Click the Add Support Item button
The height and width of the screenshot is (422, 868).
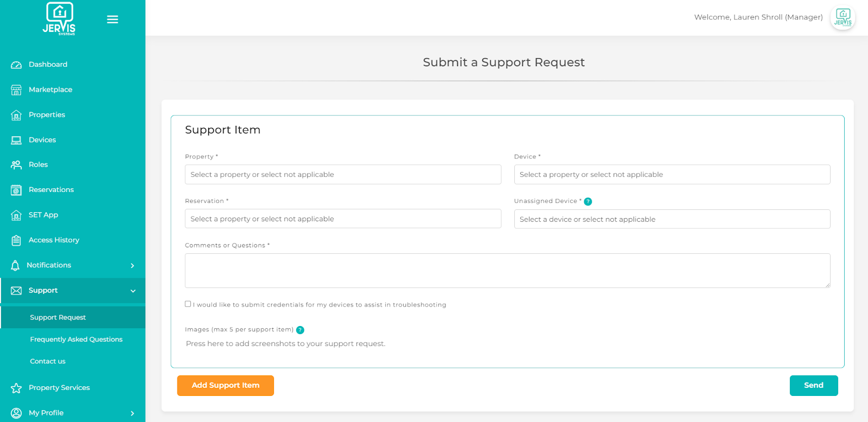[x=225, y=386]
